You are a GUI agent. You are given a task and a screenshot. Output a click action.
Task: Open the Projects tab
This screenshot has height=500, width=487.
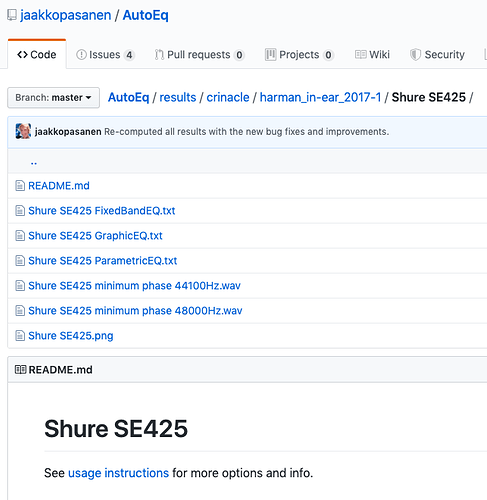[x=299, y=55]
